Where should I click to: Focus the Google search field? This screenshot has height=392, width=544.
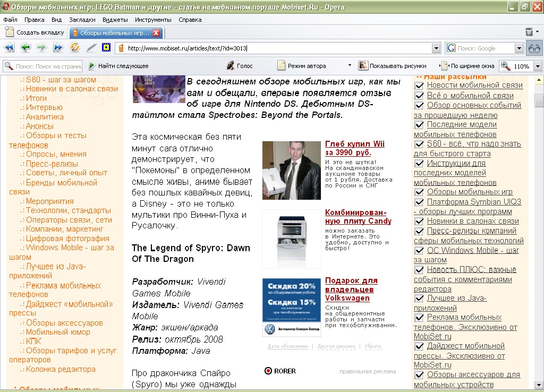coord(485,48)
